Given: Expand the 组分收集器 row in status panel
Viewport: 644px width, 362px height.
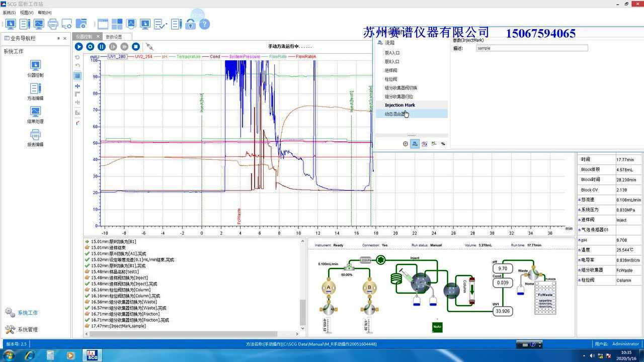Looking at the screenshot, I should (x=580, y=270).
